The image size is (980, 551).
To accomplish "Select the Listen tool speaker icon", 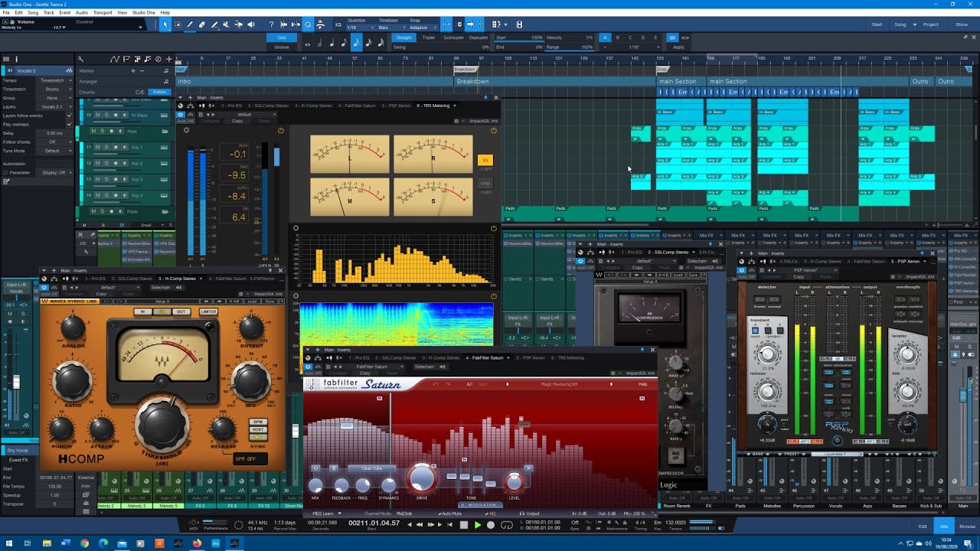I will click(251, 24).
